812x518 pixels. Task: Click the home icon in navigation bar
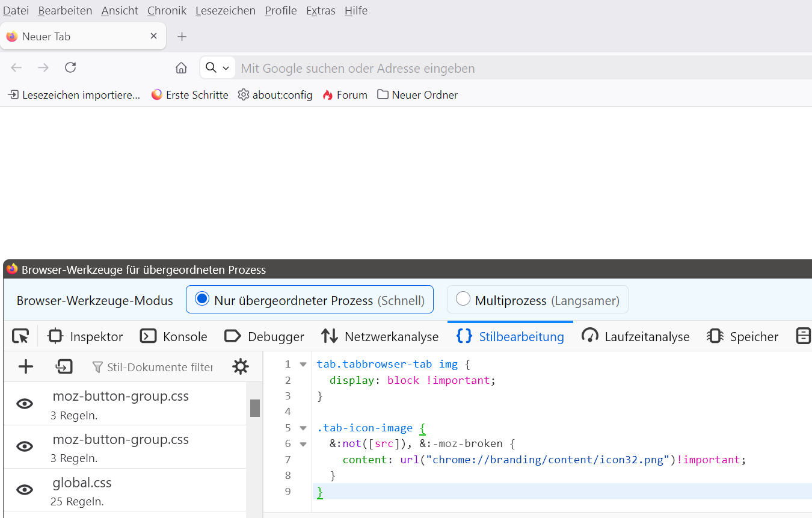click(181, 68)
